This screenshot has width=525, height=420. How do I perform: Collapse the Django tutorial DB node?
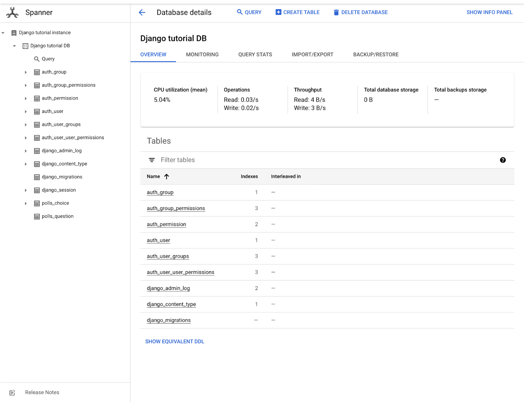click(14, 46)
